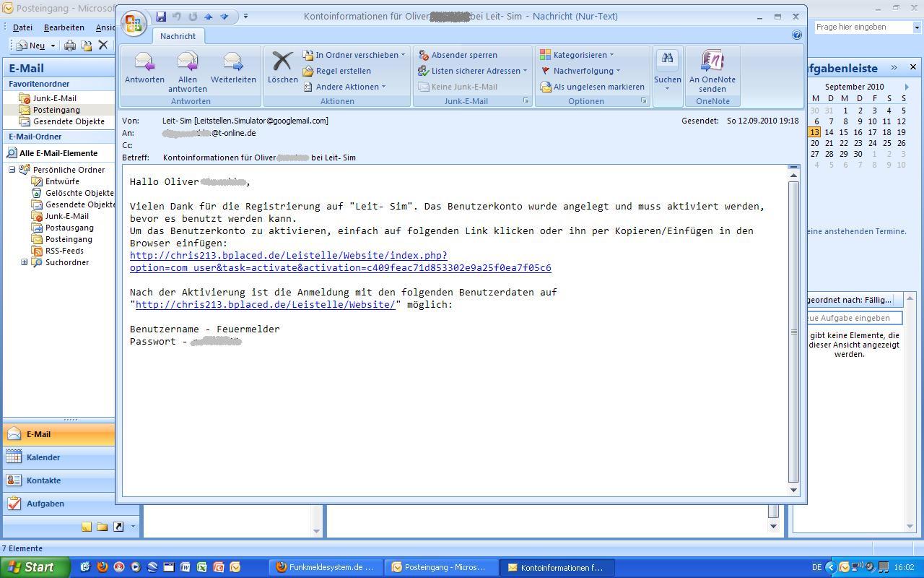Click the message body vertical scrollbar
Viewport: 924px width, 578px height.
coord(793,331)
